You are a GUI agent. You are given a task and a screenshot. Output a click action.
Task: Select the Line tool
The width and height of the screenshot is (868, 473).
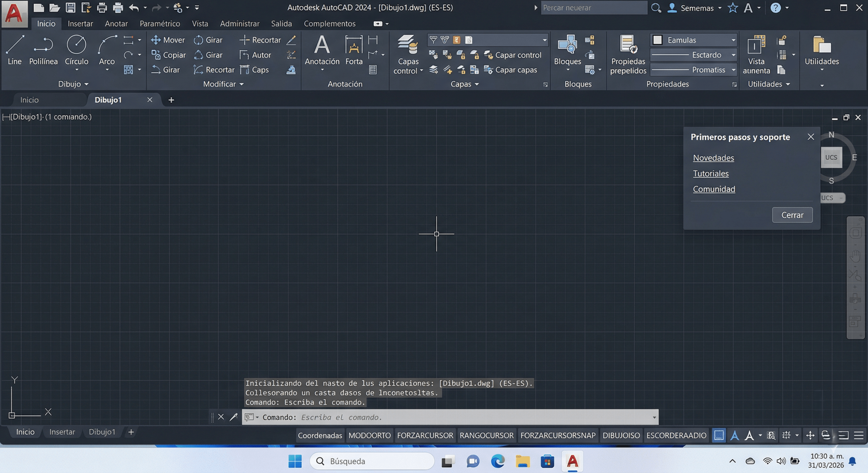(x=14, y=50)
